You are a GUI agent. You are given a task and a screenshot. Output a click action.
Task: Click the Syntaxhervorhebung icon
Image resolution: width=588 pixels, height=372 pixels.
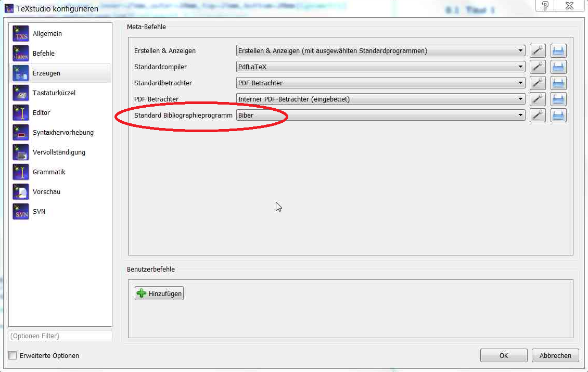tap(21, 133)
